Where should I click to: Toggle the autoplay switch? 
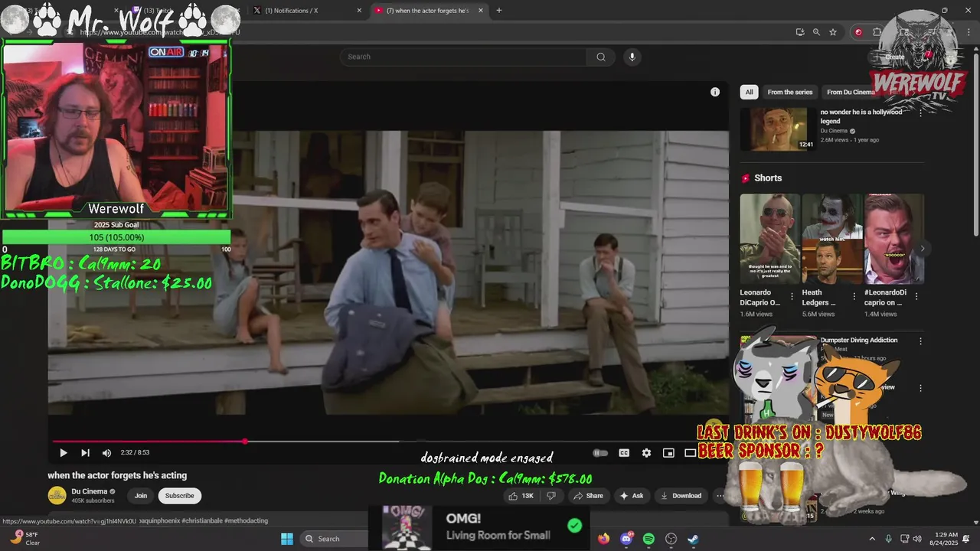600,453
